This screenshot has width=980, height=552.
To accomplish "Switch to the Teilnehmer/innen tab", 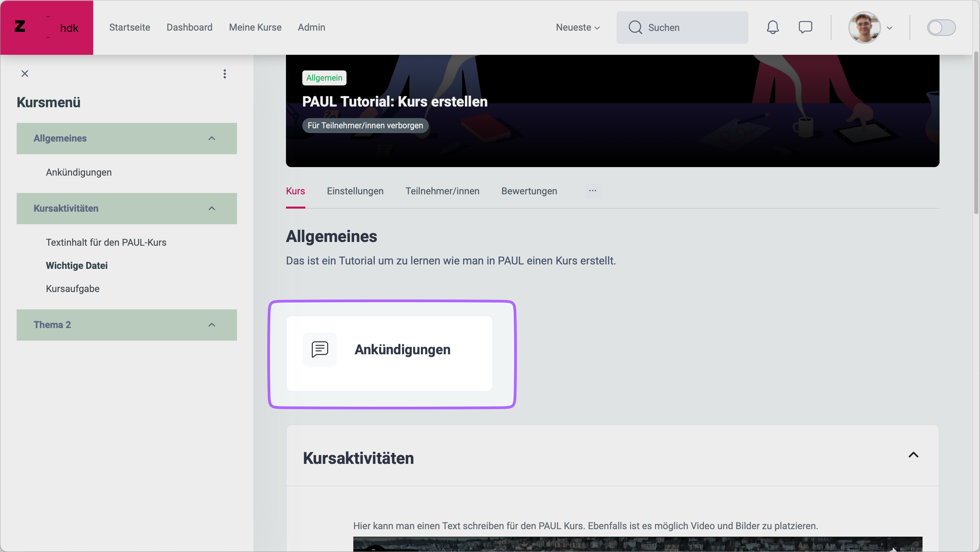I will coord(442,191).
